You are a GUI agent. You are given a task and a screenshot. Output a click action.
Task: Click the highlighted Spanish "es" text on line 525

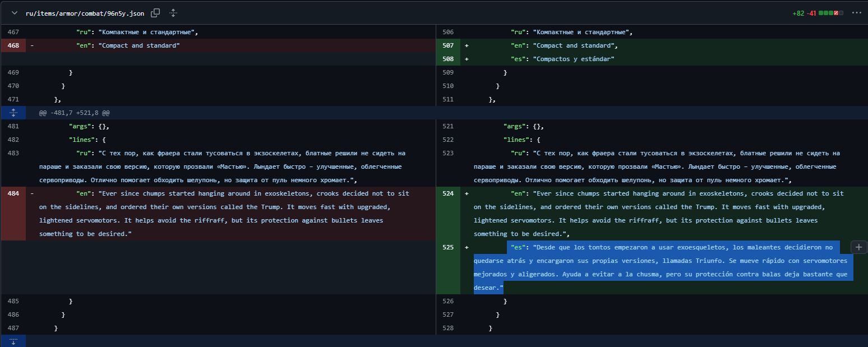[663, 267]
